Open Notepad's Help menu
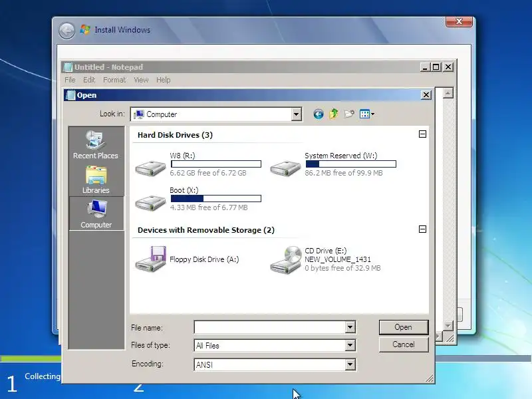Image resolution: width=532 pixels, height=399 pixels. pyautogui.click(x=163, y=80)
